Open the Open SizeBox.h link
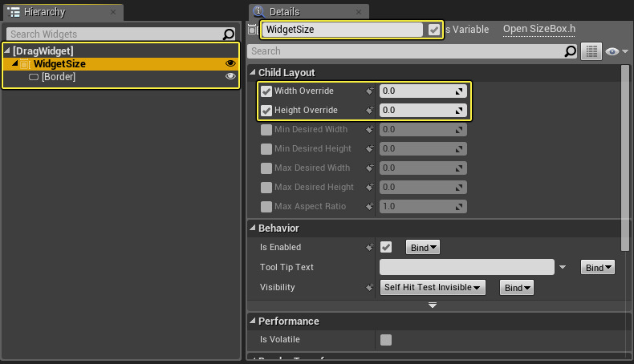Screen dimensions: 634x364 click(x=539, y=29)
